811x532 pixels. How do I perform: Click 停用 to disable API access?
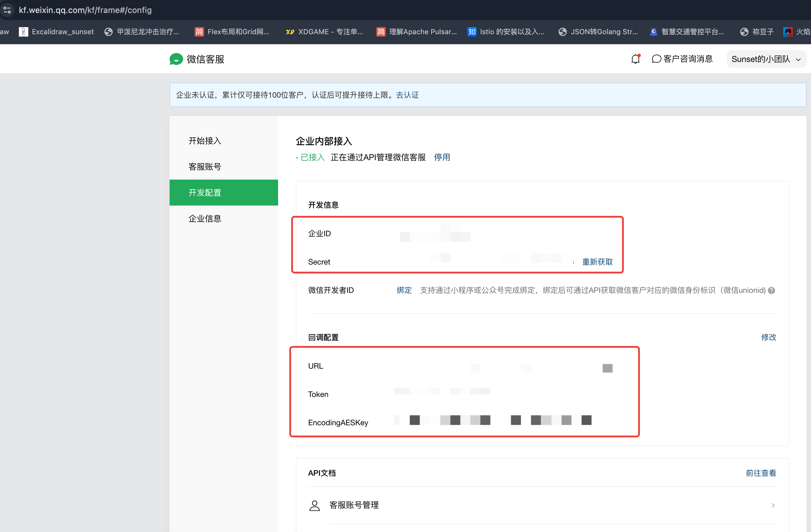coord(441,157)
